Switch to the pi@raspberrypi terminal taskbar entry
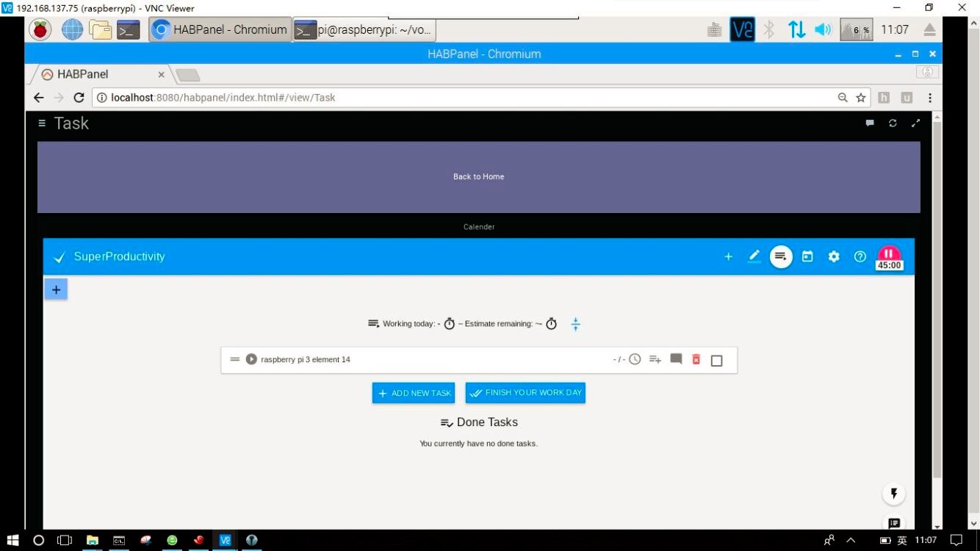Viewport: 980px width, 551px height. point(364,29)
